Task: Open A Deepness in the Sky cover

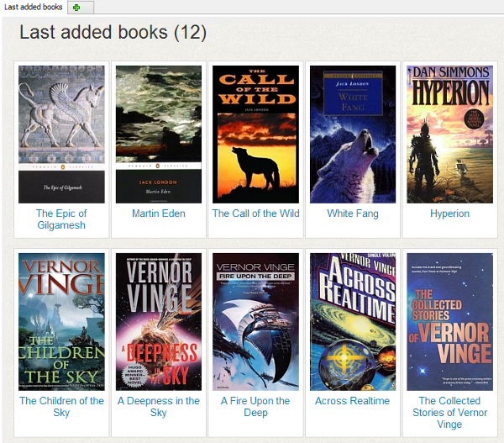Action: coord(159,322)
